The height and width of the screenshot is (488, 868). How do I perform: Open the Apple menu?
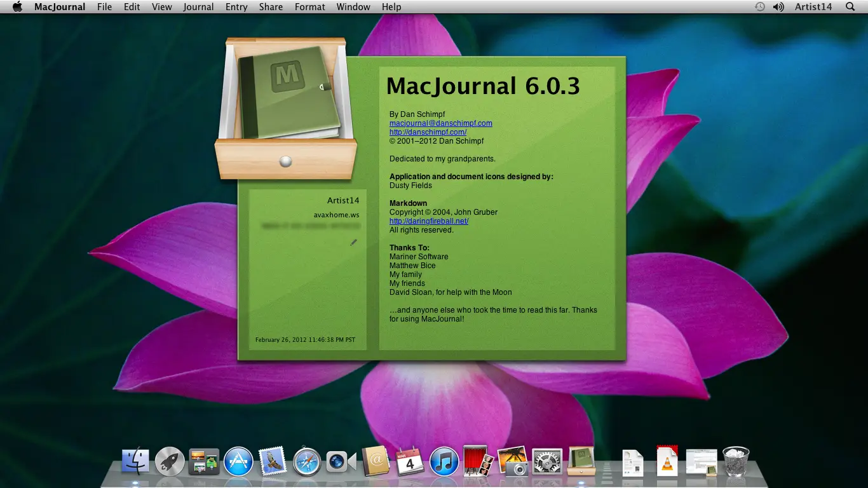[17, 7]
